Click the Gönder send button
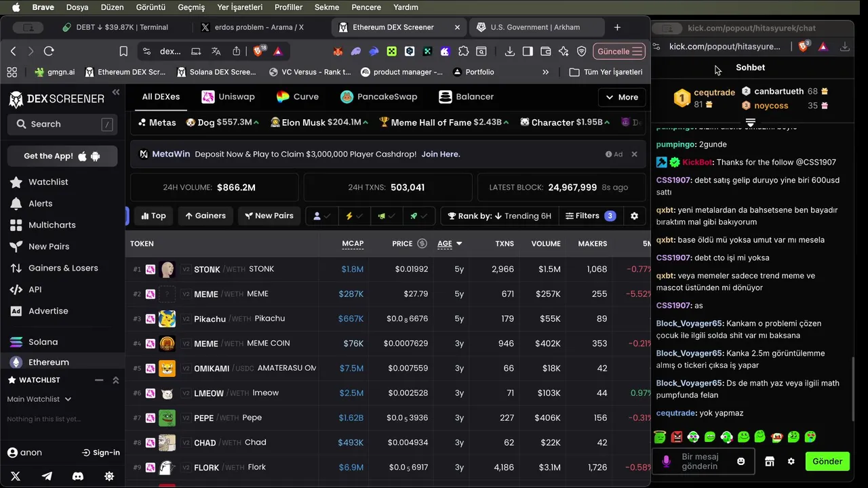 pos(827,462)
